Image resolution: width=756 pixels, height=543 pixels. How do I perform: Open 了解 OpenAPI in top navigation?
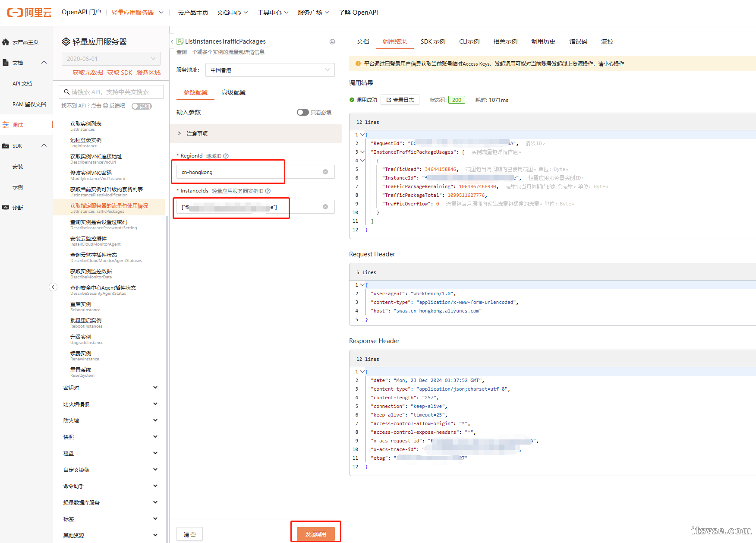(x=358, y=13)
